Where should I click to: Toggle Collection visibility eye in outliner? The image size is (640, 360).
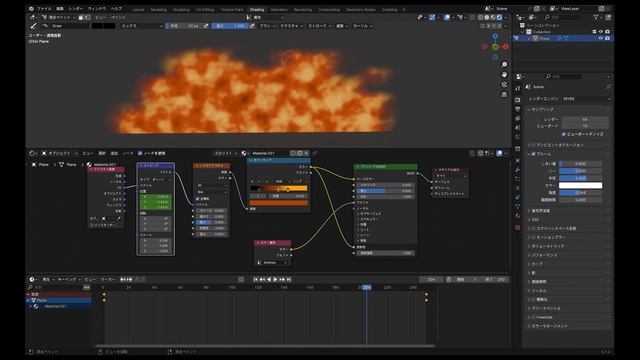point(601,31)
